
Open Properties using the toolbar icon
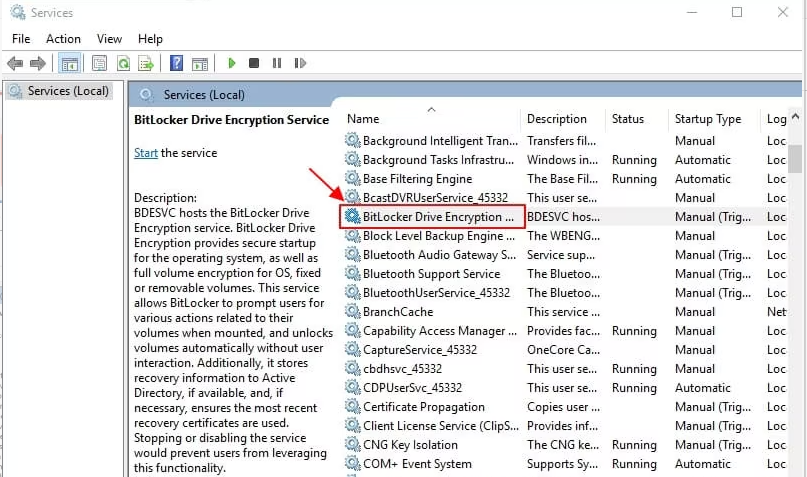pos(100,63)
